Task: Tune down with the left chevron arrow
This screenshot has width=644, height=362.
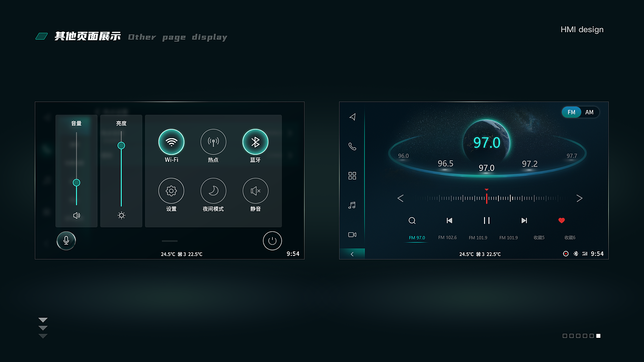Action: click(x=400, y=199)
